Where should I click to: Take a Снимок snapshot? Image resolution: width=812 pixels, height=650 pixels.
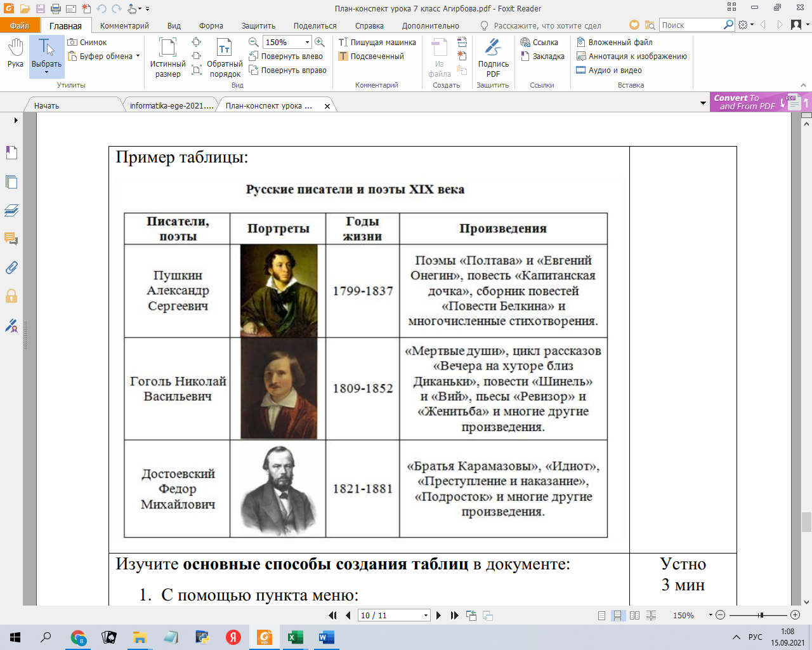pos(88,43)
